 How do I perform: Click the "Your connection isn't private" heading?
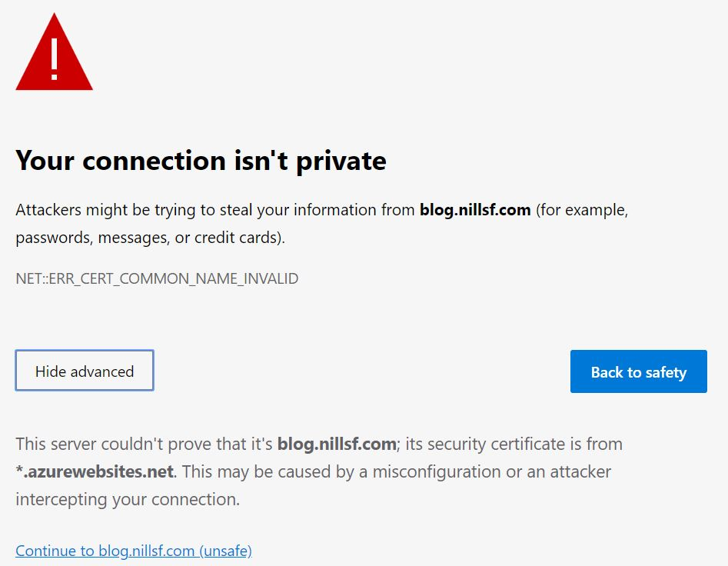click(x=201, y=161)
